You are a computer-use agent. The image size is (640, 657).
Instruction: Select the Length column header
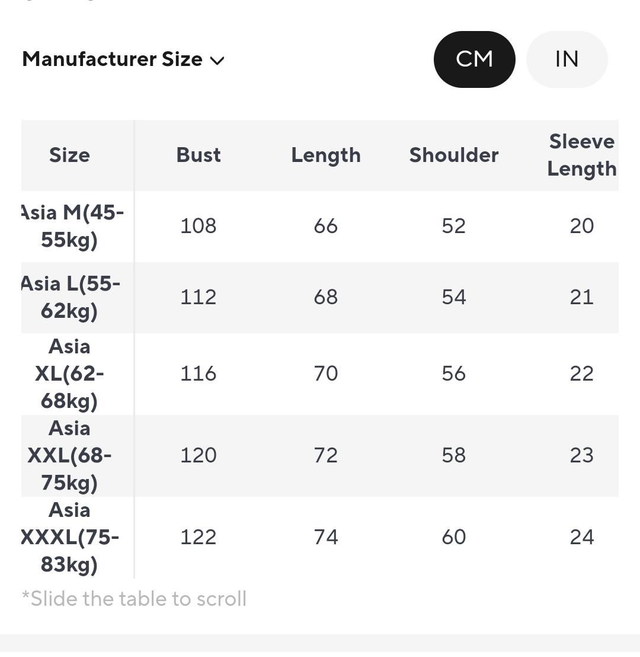326,155
